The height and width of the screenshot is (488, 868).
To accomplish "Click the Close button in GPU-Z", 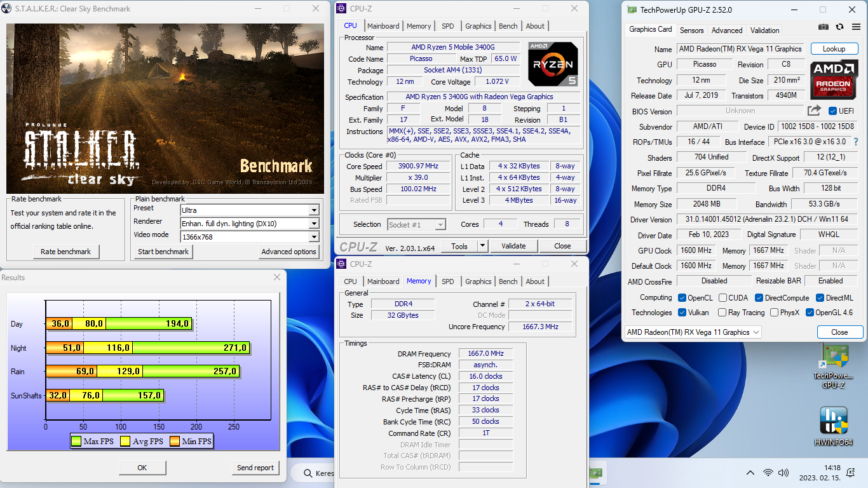I will coord(839,332).
